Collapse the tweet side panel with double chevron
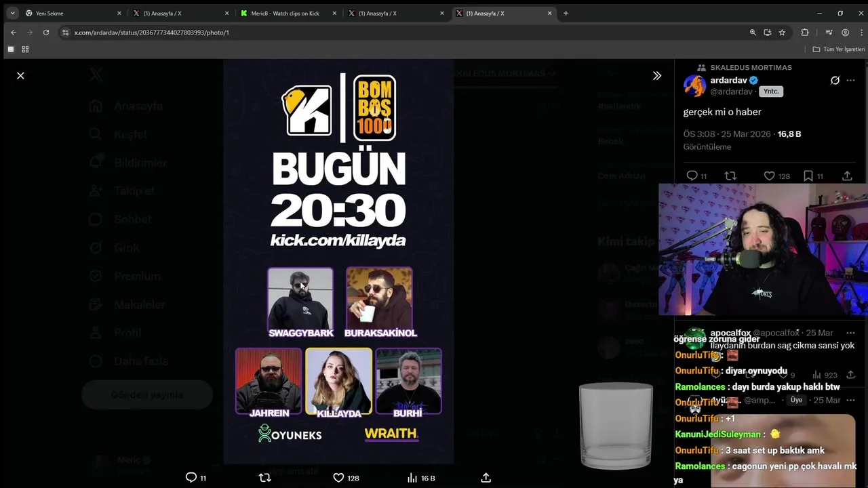The image size is (868, 488). (x=656, y=76)
